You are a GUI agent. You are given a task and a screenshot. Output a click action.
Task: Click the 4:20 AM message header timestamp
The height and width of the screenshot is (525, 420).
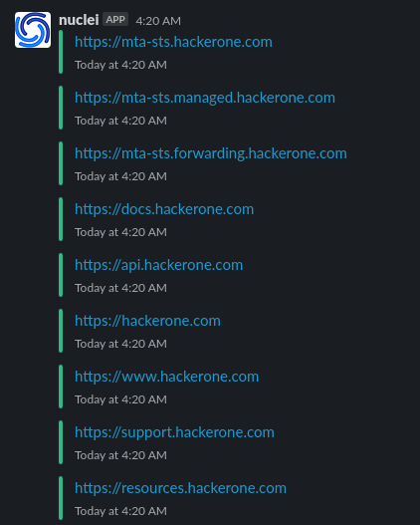point(158,21)
